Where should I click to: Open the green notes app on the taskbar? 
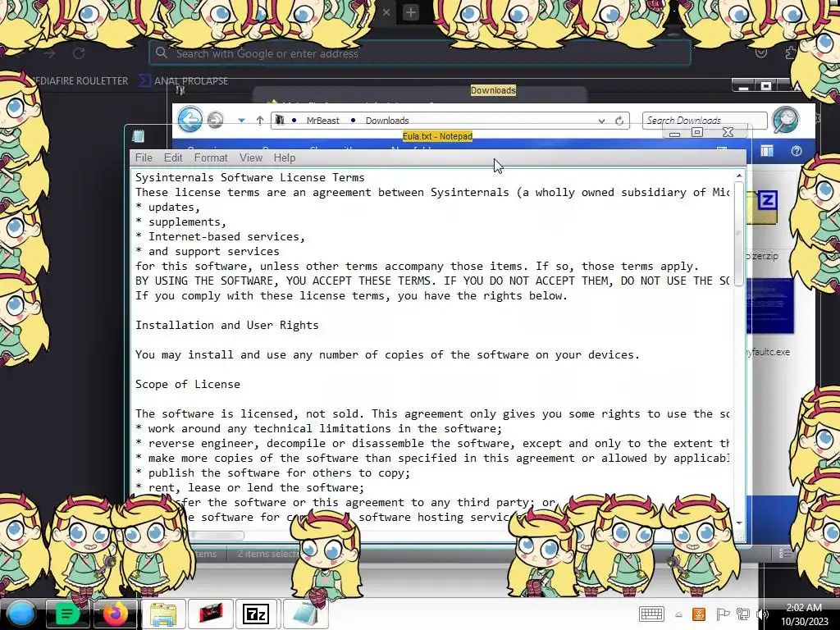tap(67, 614)
